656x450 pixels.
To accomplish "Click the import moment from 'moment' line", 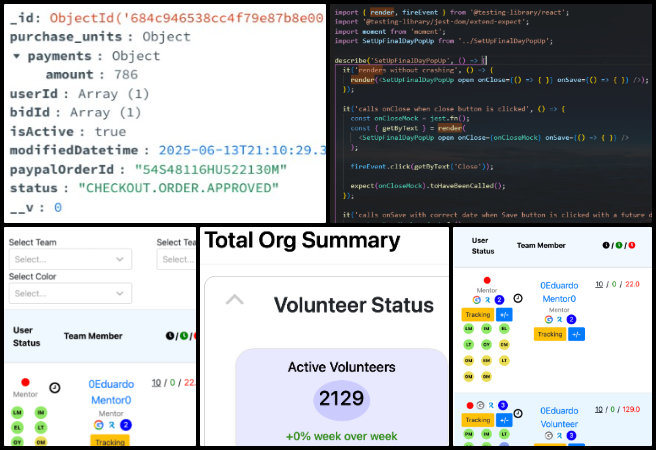I will point(390,31).
